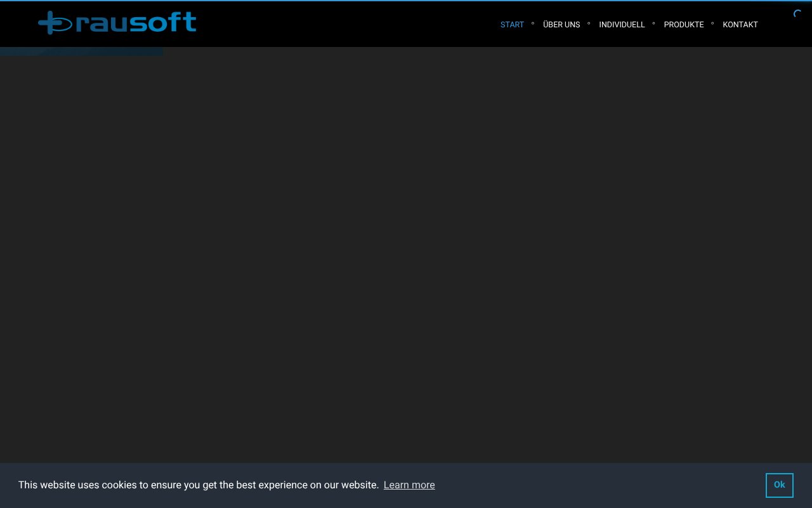Open the ÜBER UNS page

click(561, 25)
